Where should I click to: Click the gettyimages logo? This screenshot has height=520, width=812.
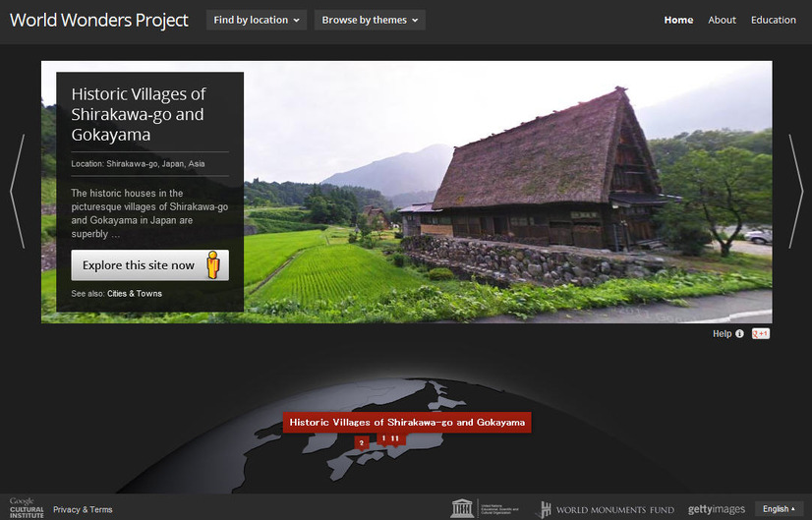point(717,509)
